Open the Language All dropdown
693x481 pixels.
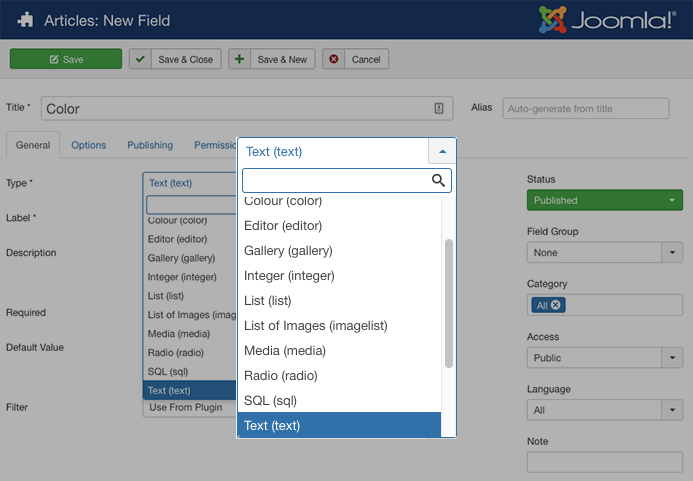[605, 410]
